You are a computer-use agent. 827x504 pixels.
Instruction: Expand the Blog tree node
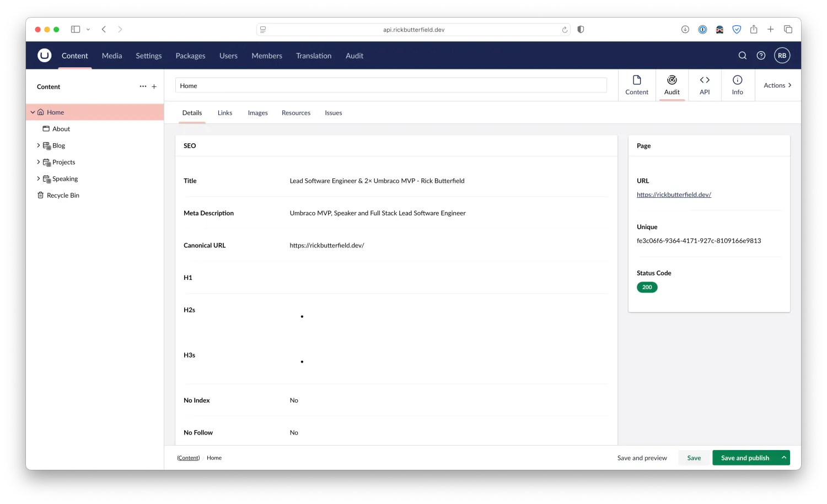[x=37, y=145]
